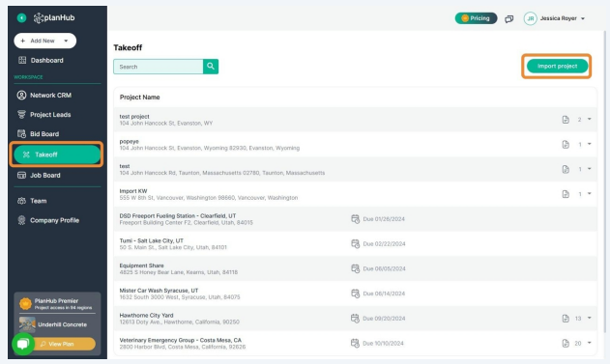Click the Network CRM person icon
The image size is (610, 364).
point(22,96)
